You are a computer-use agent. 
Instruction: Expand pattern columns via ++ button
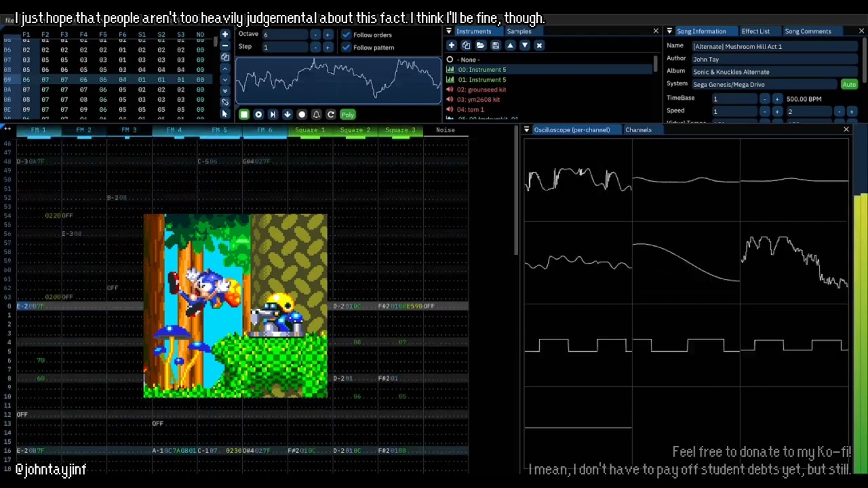pyautogui.click(x=7, y=129)
